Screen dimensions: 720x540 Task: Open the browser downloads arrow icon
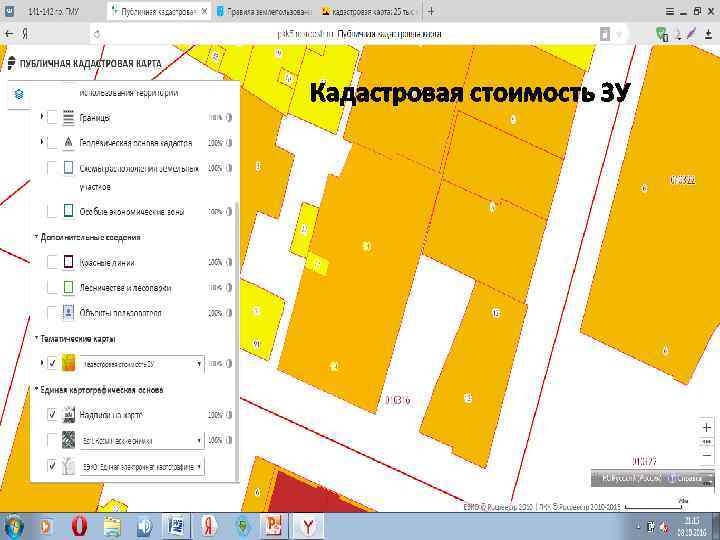coord(708,34)
